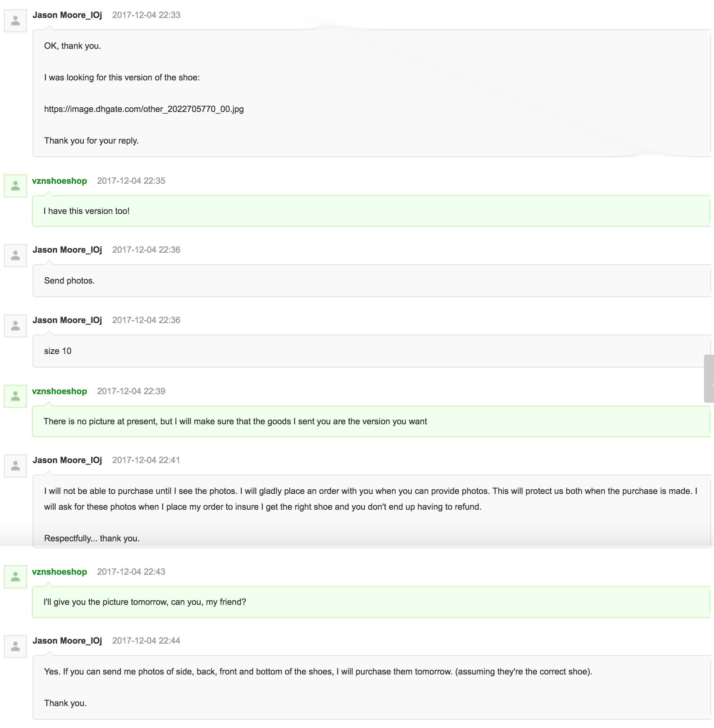Click the 'Send photos.' message bubble
The height and width of the screenshot is (728, 714).
pyautogui.click(x=371, y=281)
